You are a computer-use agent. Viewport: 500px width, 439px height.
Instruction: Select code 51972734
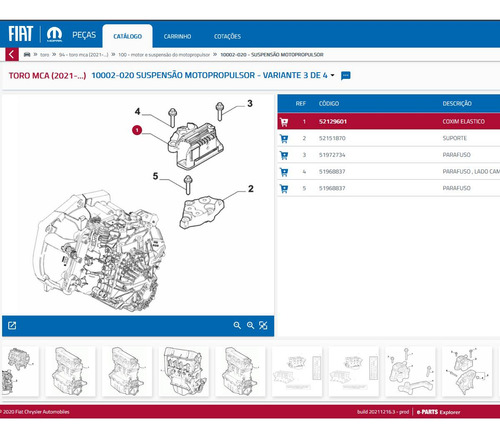[x=332, y=155]
